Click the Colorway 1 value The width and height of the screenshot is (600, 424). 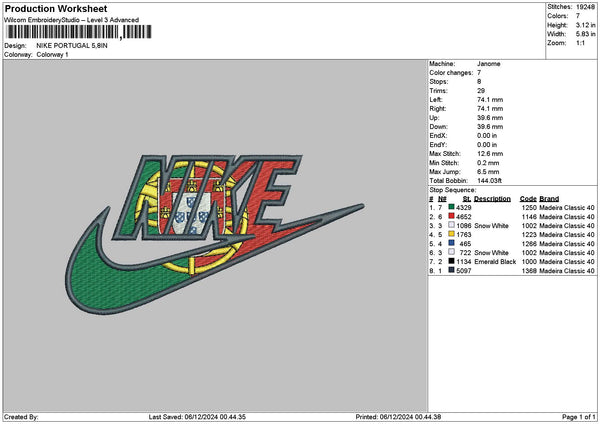point(52,54)
